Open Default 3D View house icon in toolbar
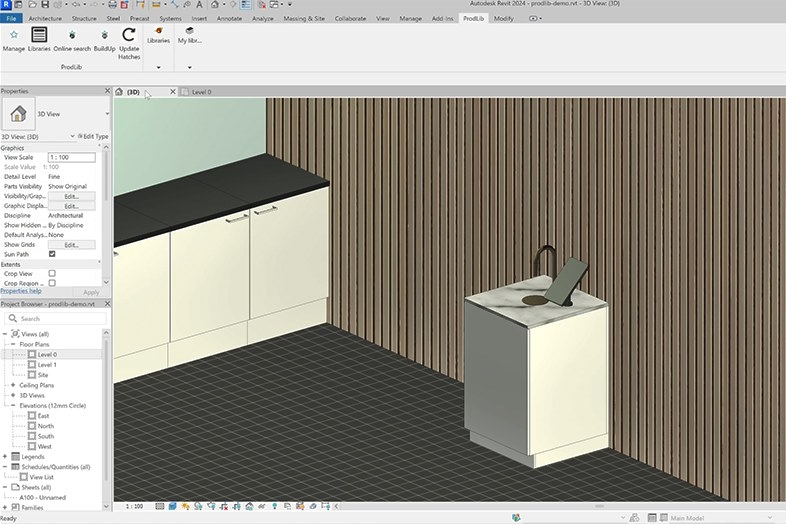Image resolution: width=786 pixels, height=524 pixels. (214, 5)
